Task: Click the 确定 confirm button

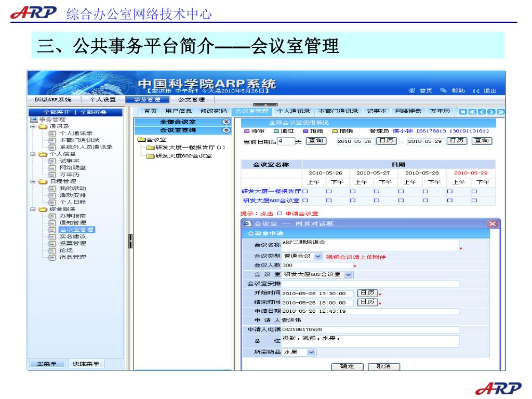Action: (x=347, y=366)
